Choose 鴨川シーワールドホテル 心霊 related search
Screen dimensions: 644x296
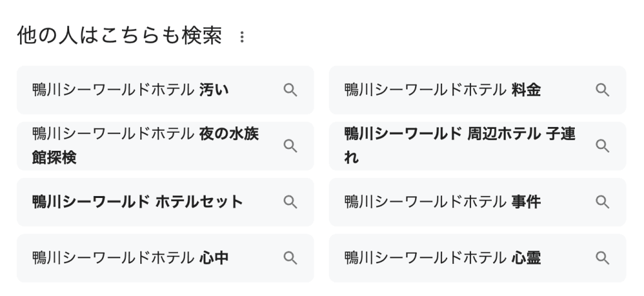click(478, 258)
